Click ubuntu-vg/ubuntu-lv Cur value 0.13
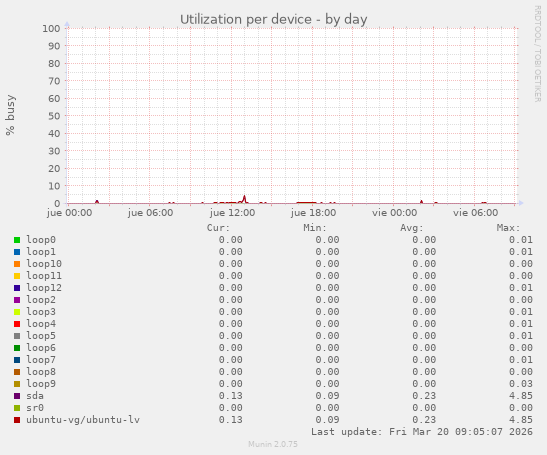547x455 pixels. coord(231,420)
